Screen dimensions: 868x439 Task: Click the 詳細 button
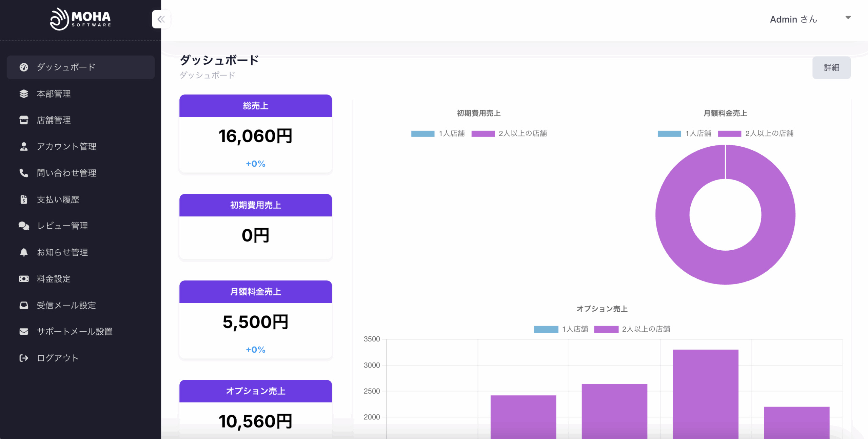(x=831, y=67)
